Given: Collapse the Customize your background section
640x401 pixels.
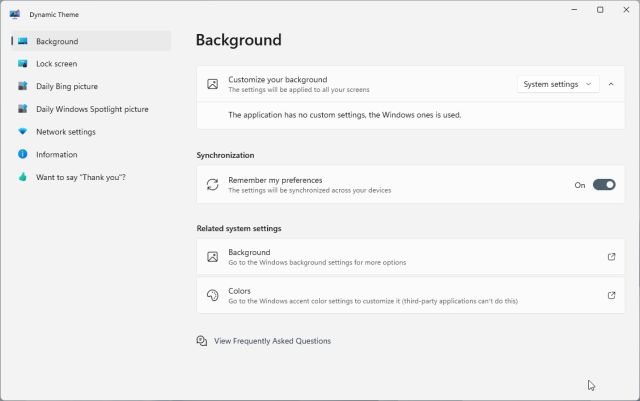Looking at the screenshot, I should pos(611,84).
